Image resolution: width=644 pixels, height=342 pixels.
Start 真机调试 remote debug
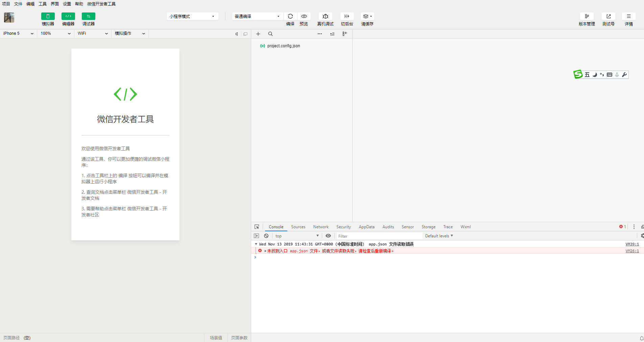coord(325,16)
